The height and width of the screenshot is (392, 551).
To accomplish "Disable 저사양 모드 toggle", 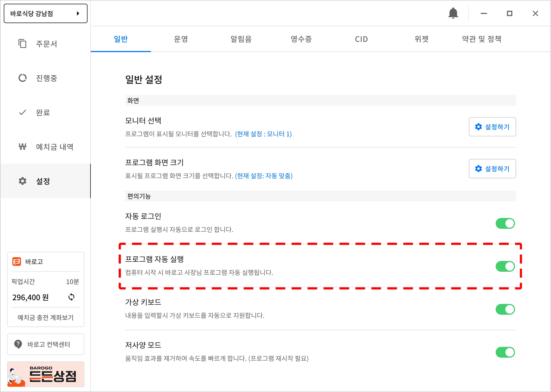I will (505, 352).
